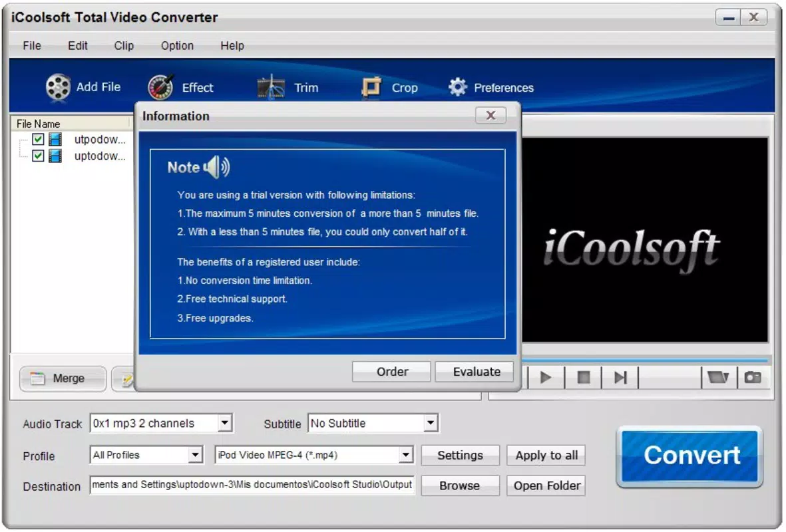The image size is (786, 532).
Task: Click the Merge button
Action: coord(63,378)
